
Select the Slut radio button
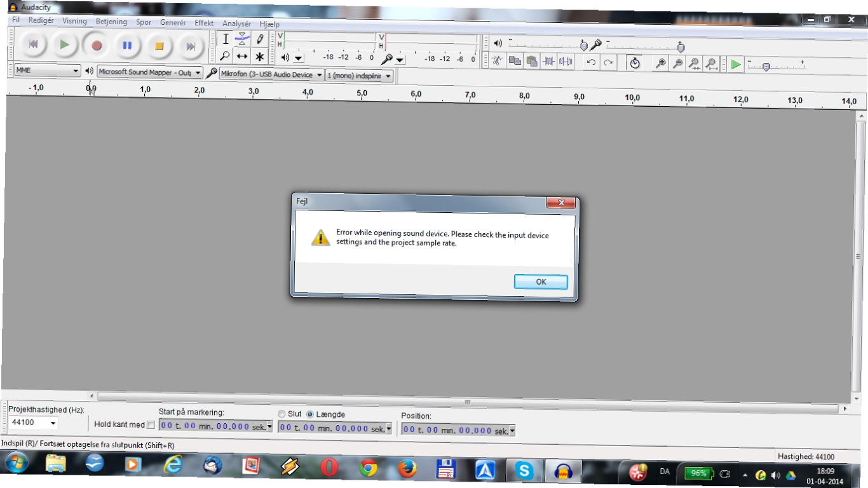coord(281,414)
